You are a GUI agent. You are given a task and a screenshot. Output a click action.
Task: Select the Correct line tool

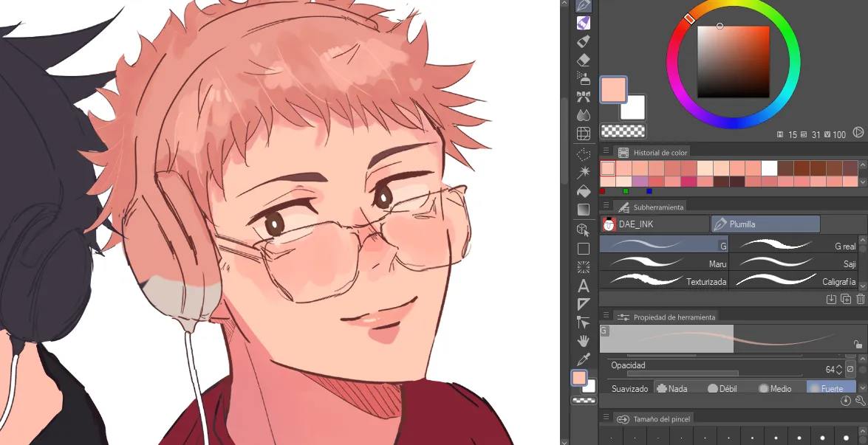point(583,322)
